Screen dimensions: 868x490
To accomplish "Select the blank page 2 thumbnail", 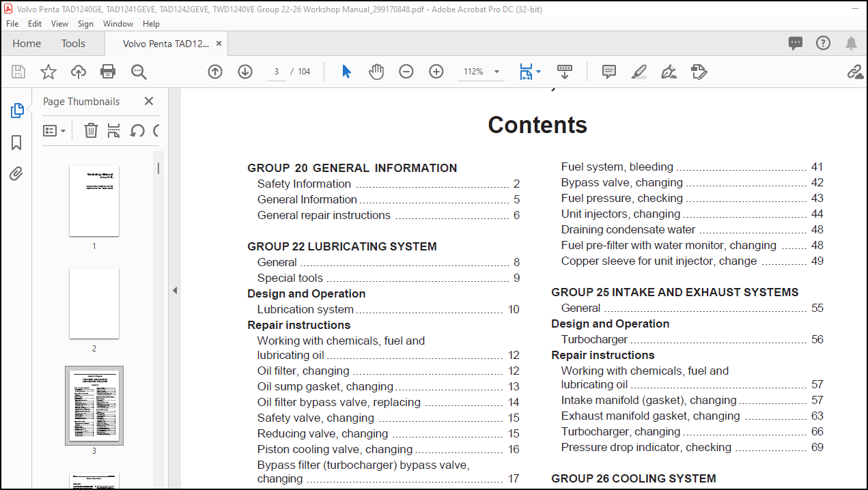I will click(94, 303).
